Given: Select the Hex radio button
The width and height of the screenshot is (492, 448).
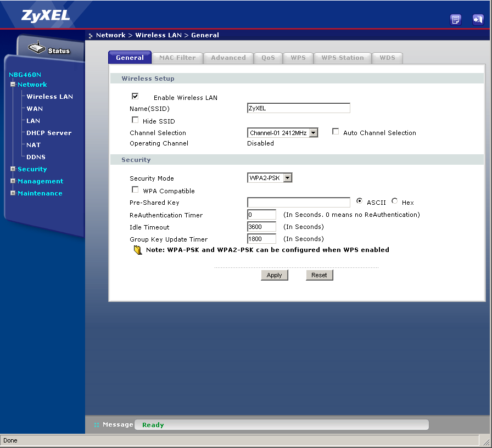Looking at the screenshot, I should (395, 201).
